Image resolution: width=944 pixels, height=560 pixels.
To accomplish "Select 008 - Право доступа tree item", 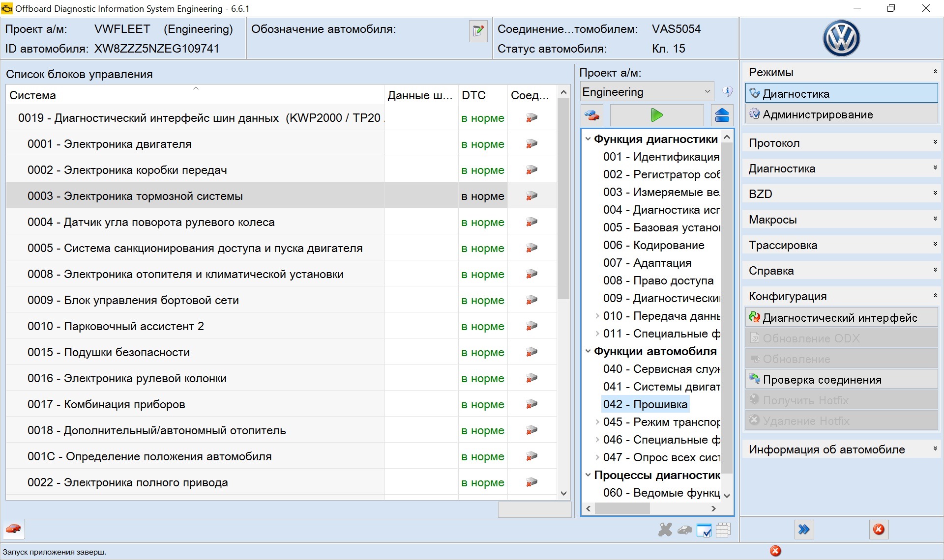I will (x=658, y=280).
